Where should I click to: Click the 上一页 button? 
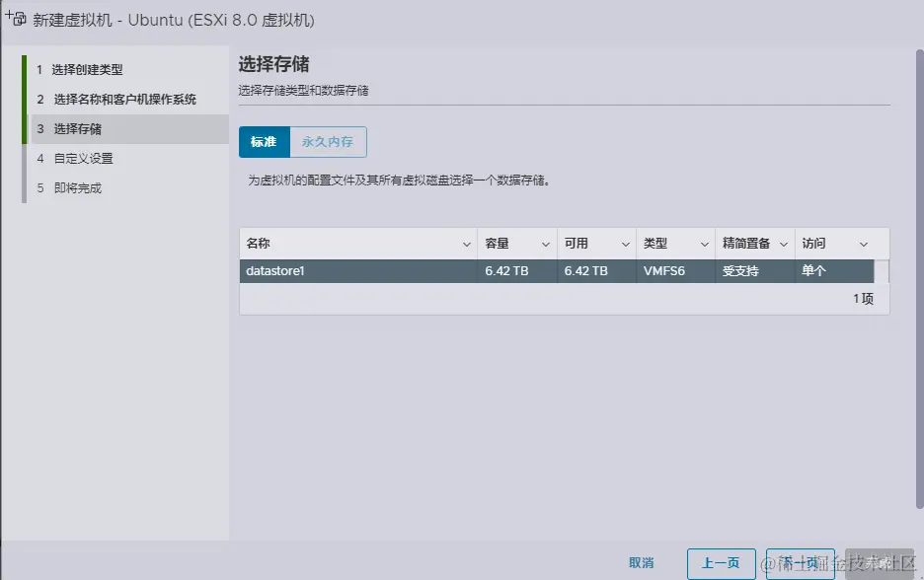[x=721, y=563]
